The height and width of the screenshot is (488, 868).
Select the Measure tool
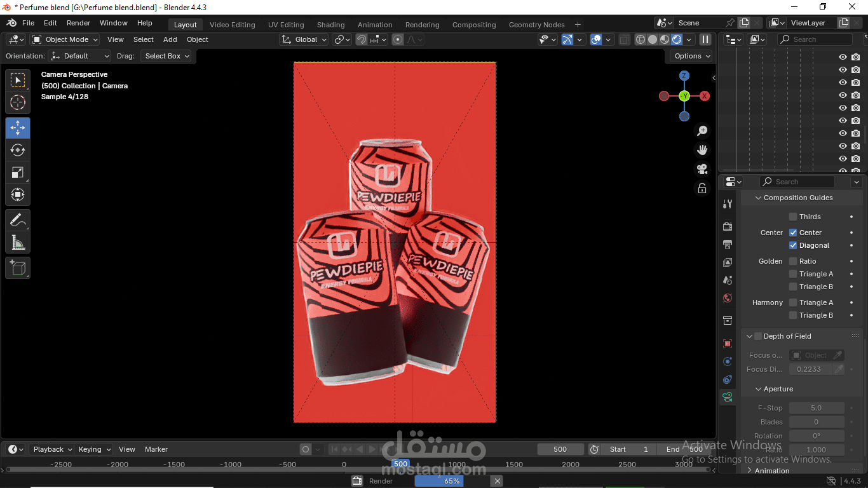click(18, 243)
